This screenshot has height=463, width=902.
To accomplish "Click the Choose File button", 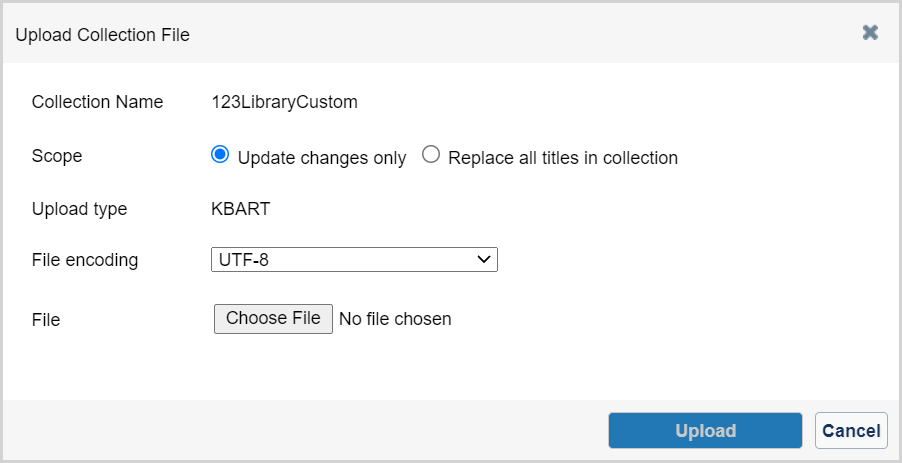I will (273, 319).
